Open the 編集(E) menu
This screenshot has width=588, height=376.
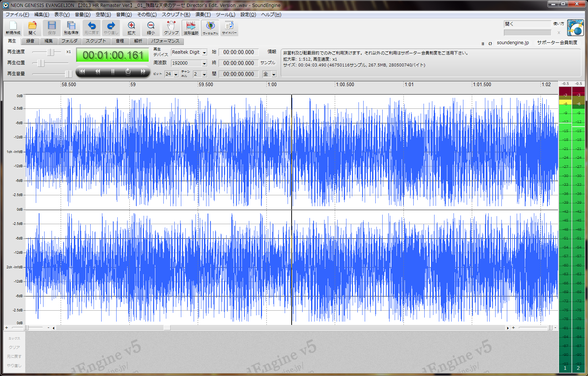[42, 15]
